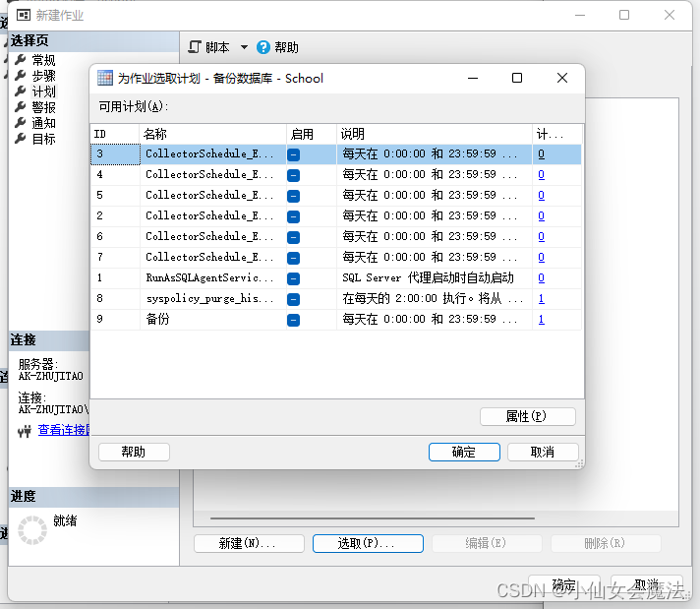The width and height of the screenshot is (700, 609).
Task: Open job count link for RunAsSQLAgentServic row
Action: (541, 277)
